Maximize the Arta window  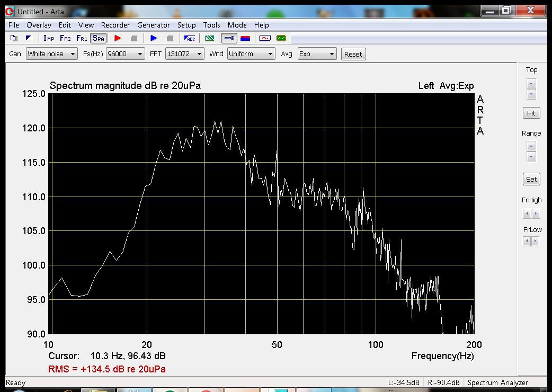coord(506,11)
